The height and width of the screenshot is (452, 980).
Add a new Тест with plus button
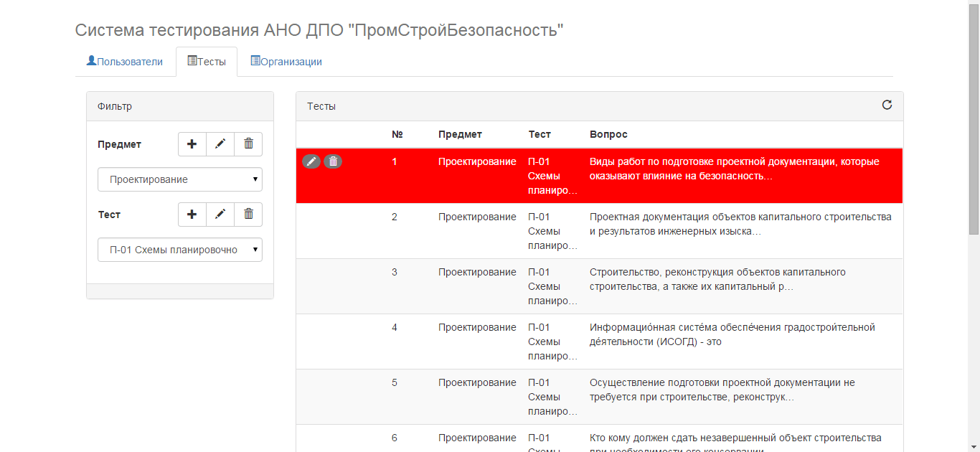point(192,215)
